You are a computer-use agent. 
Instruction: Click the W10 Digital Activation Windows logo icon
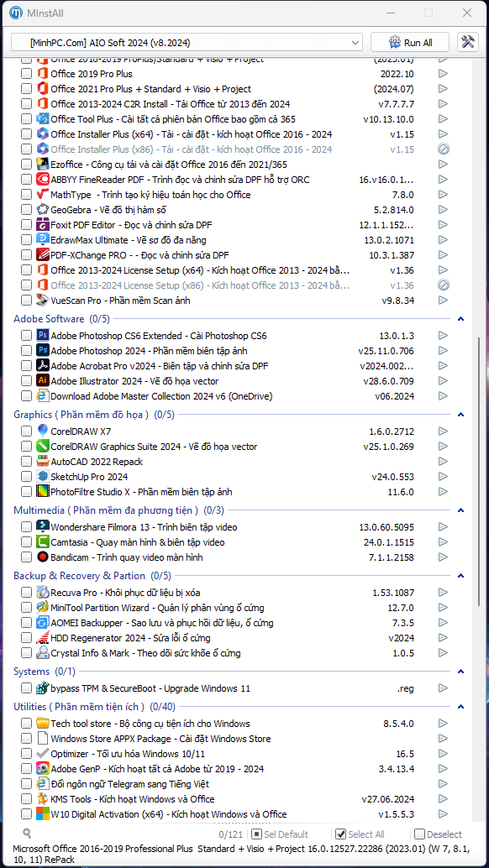tap(42, 813)
